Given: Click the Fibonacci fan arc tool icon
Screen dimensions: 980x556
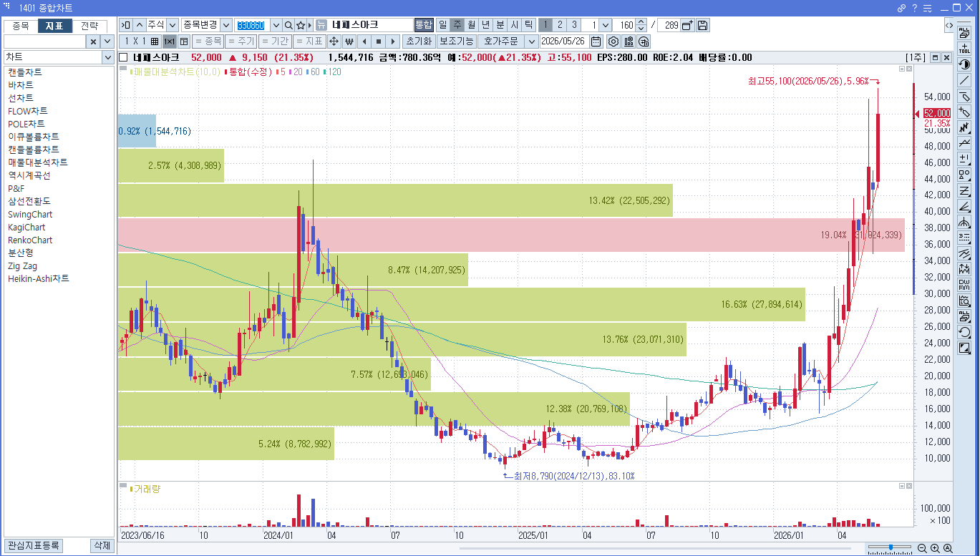Looking at the screenshot, I should tap(964, 222).
